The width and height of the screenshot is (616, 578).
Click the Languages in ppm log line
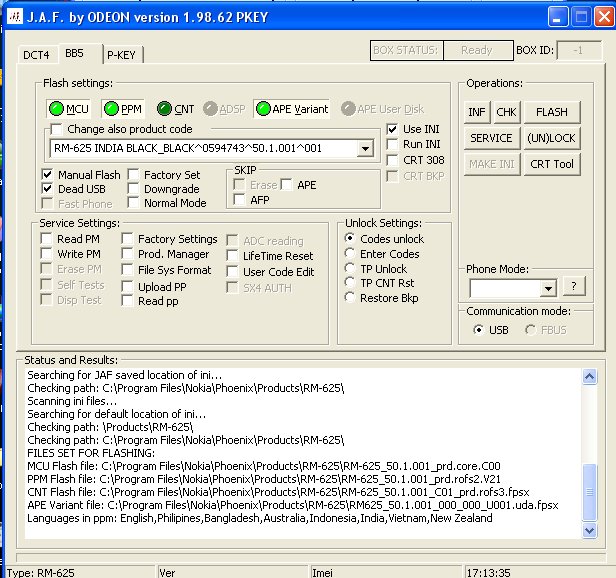click(260, 518)
